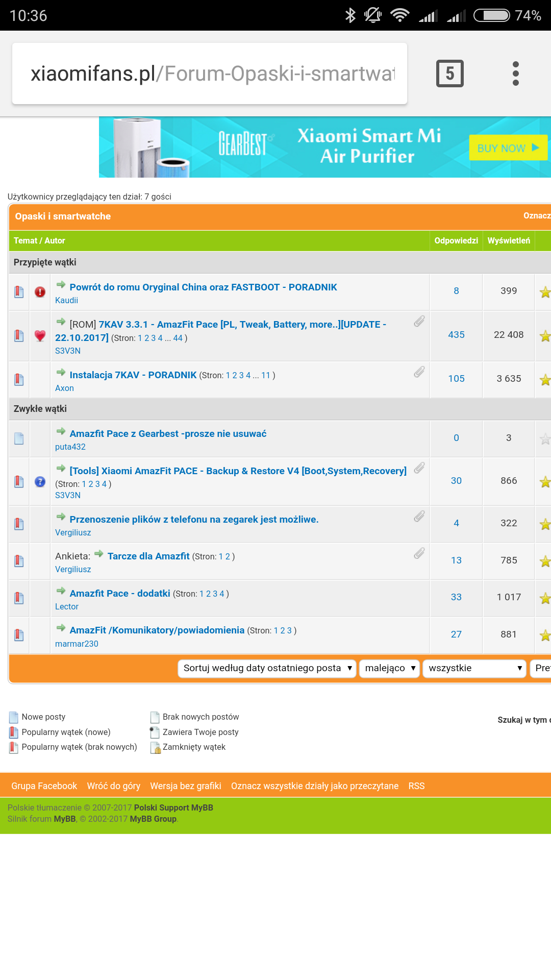Viewport: 551px width, 980px height.
Task: Open the Chrome three-dot overflow menu
Action: point(515,73)
